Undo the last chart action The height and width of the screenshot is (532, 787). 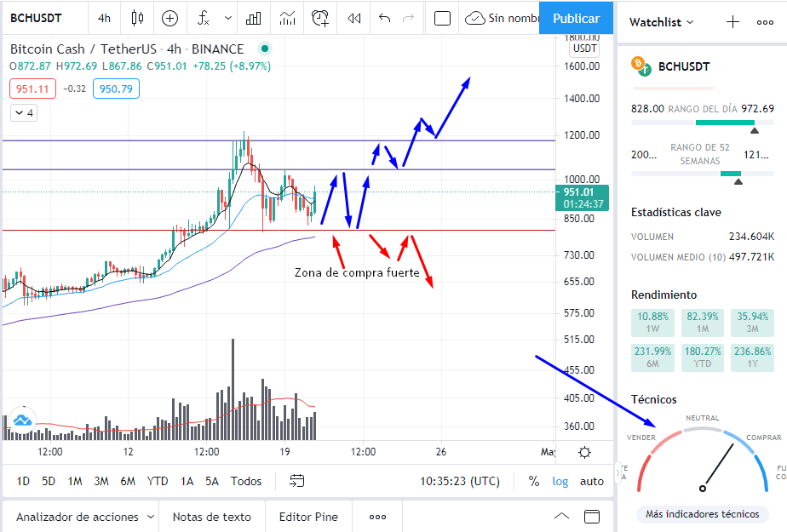coord(384,19)
